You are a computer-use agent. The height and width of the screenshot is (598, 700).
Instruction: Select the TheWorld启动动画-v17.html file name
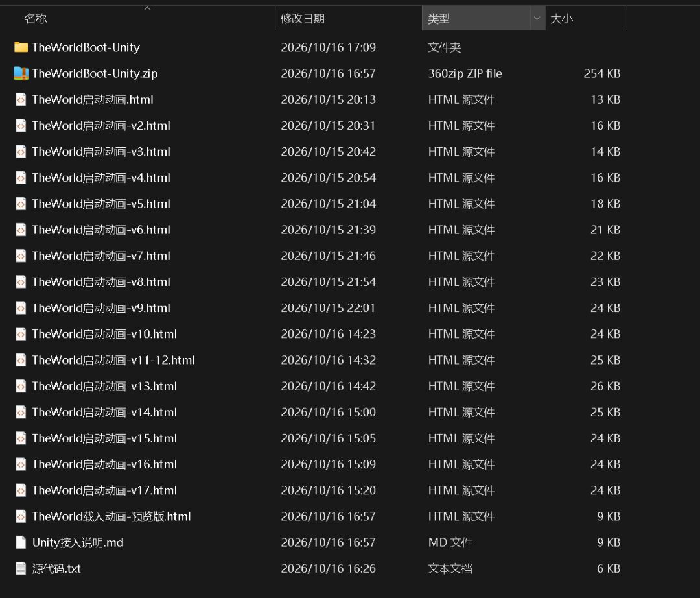[x=104, y=490]
